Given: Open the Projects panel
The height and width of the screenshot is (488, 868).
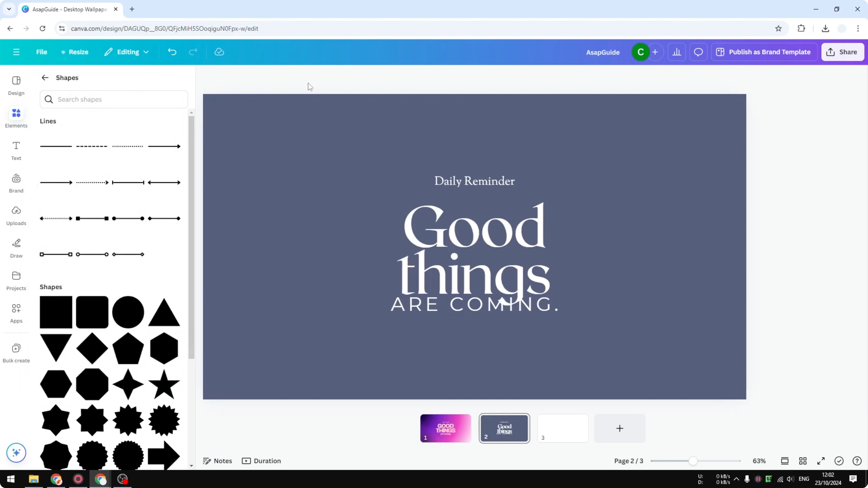Looking at the screenshot, I should pyautogui.click(x=16, y=281).
